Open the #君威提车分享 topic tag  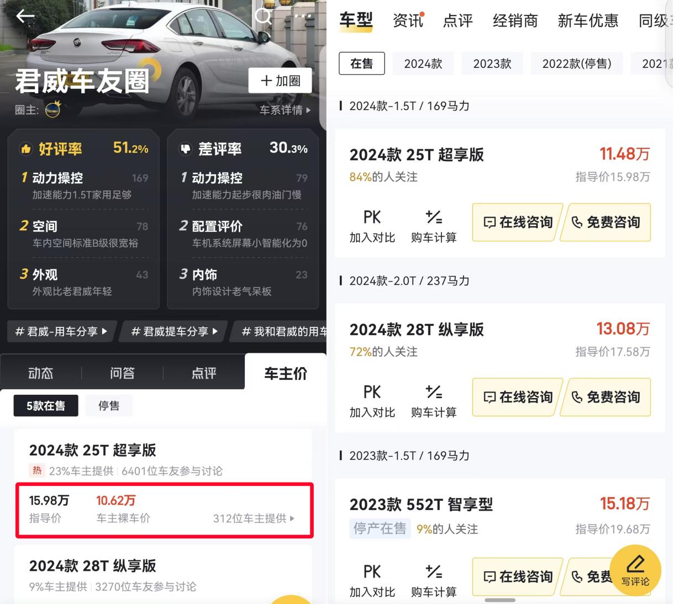[174, 331]
